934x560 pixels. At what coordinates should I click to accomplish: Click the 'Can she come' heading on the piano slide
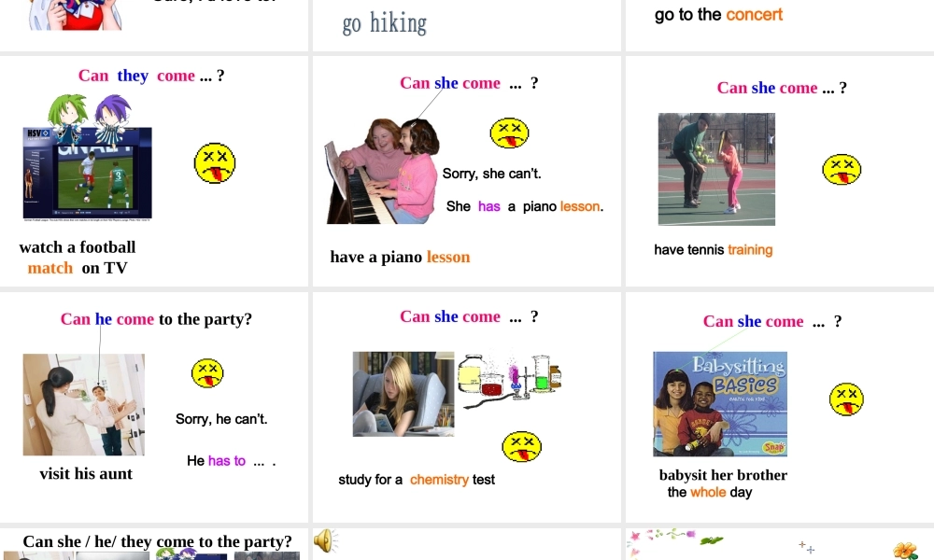click(x=469, y=83)
